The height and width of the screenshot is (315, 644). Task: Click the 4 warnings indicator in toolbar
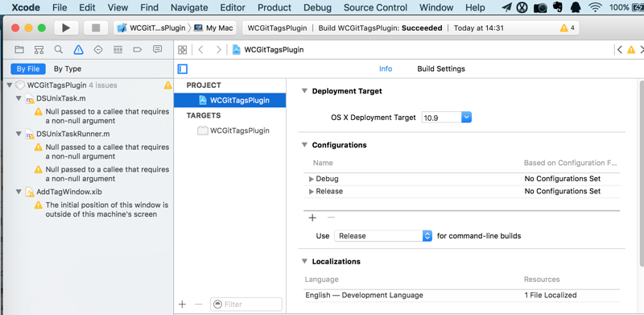[x=568, y=28]
